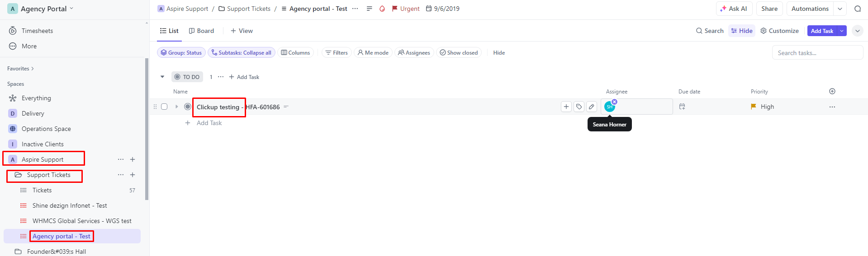Click the round chevron collapse button
The image size is (868, 256).
pos(857,31)
